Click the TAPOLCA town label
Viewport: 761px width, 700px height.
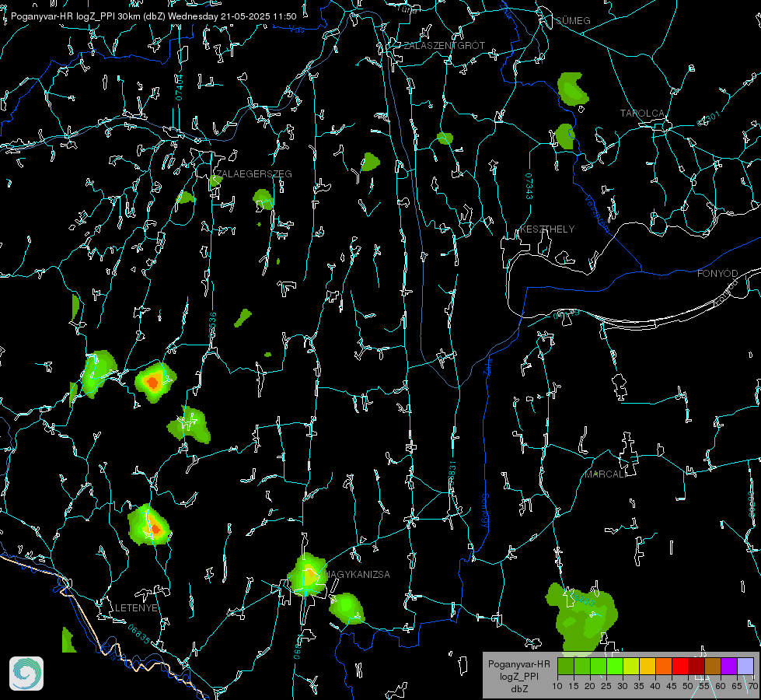coord(642,114)
